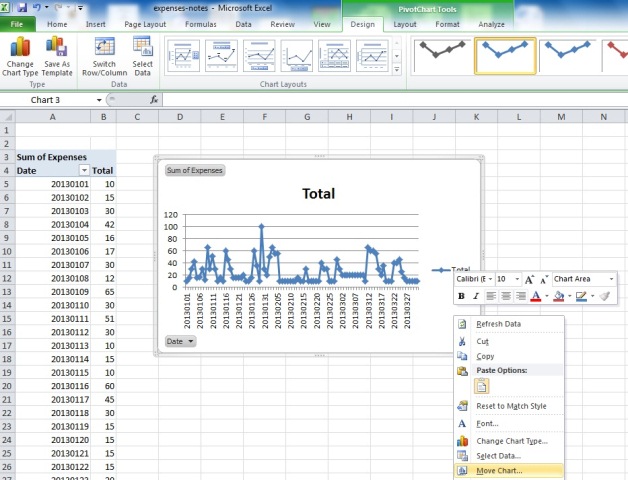
Task: Click the insert function fx icon
Action: [x=154, y=100]
